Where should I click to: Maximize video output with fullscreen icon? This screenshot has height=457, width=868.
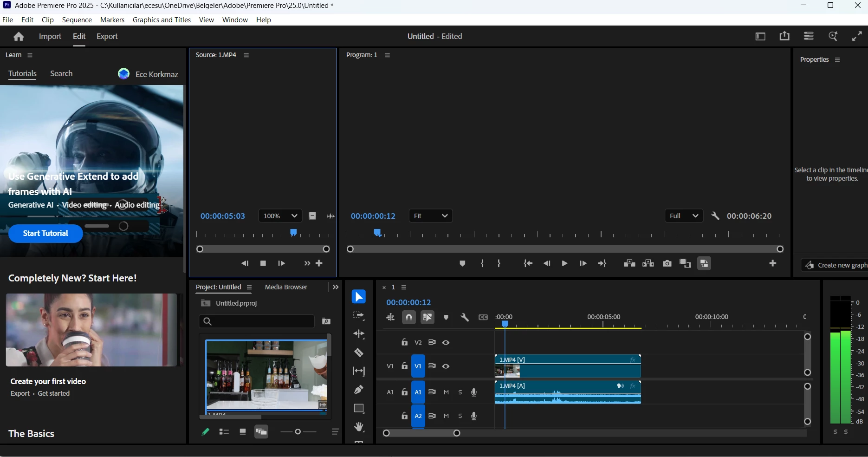[857, 36]
